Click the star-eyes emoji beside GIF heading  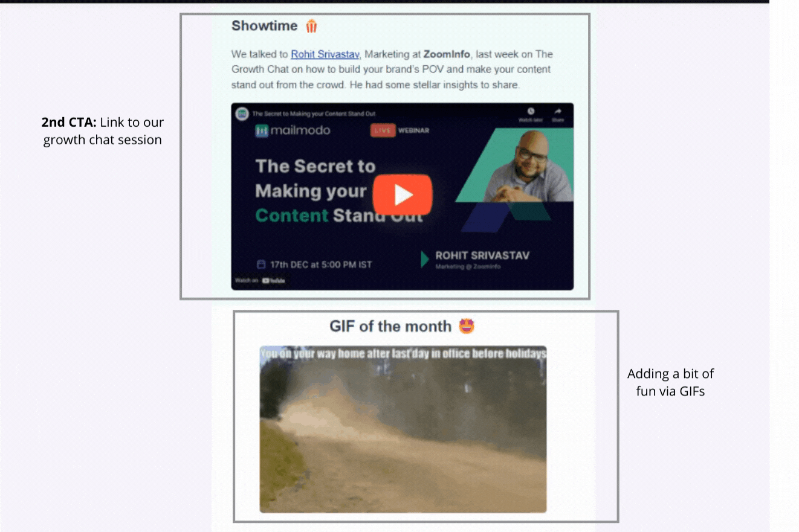pos(467,327)
